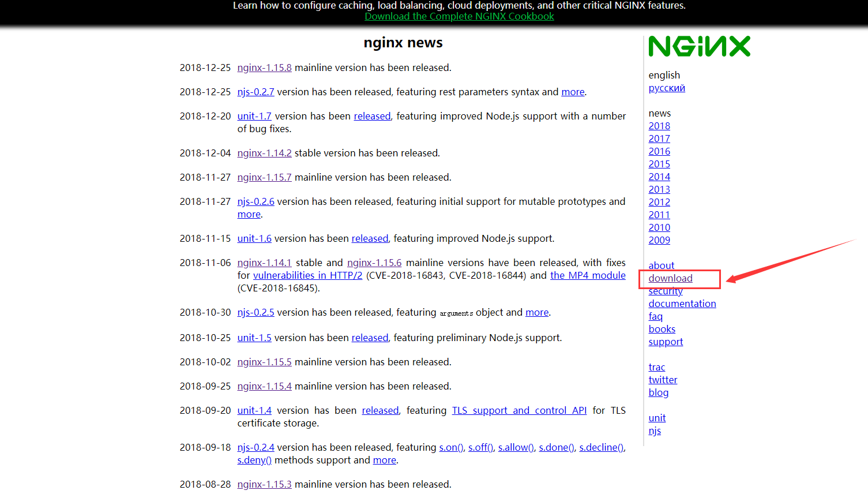Open the support page
The width and height of the screenshot is (868, 494).
point(665,342)
